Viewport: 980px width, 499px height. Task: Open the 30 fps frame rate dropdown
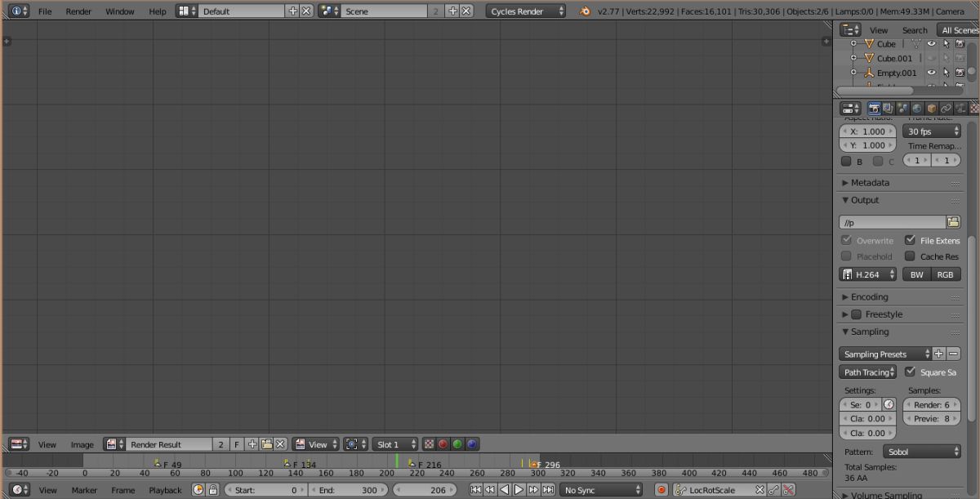(x=932, y=131)
